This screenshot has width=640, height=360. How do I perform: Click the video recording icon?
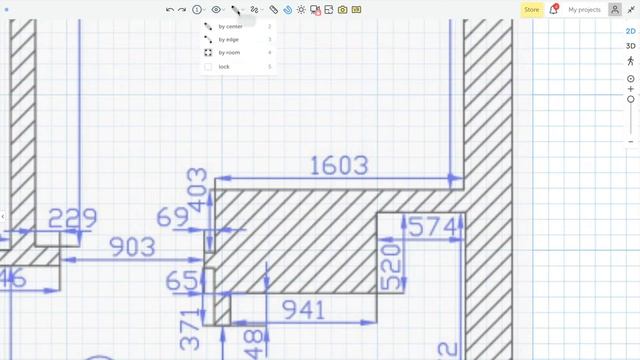tap(315, 10)
